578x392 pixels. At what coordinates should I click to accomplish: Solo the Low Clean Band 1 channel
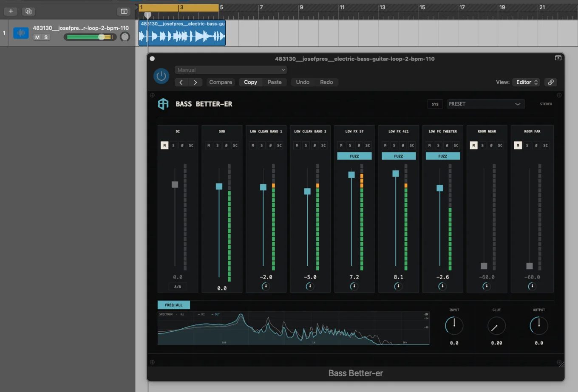(x=262, y=145)
